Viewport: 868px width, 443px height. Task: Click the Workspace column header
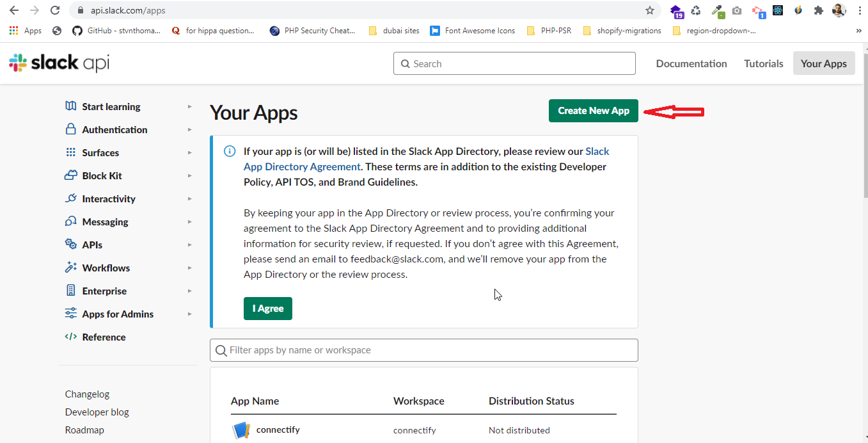(419, 401)
